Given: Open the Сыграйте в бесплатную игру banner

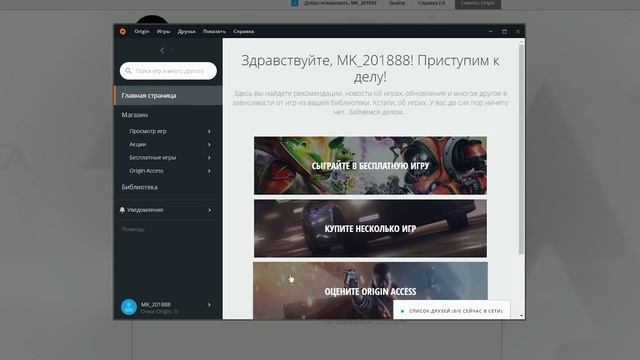Looking at the screenshot, I should point(370,165).
